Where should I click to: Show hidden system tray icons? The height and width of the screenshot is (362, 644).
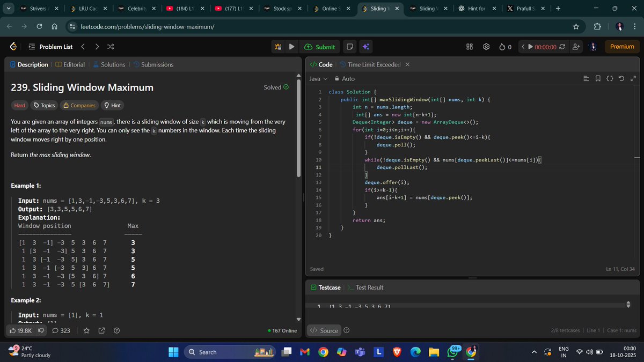coord(534,352)
